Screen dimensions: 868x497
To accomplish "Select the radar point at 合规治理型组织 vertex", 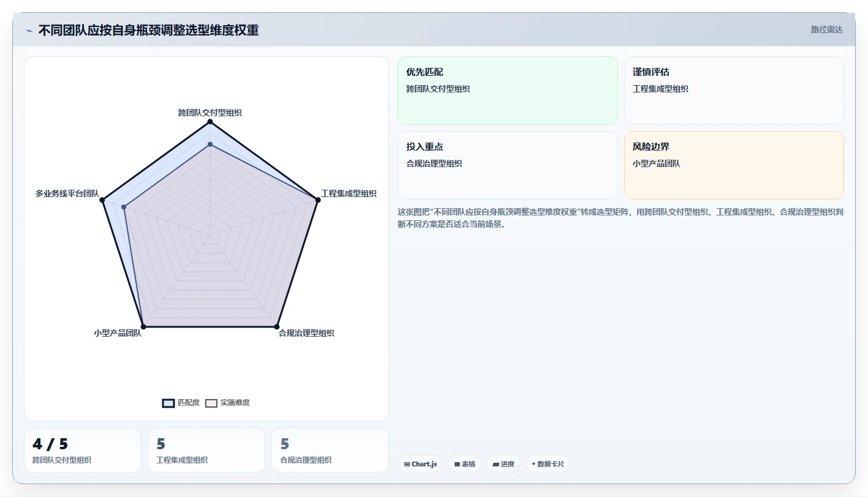I will (276, 326).
